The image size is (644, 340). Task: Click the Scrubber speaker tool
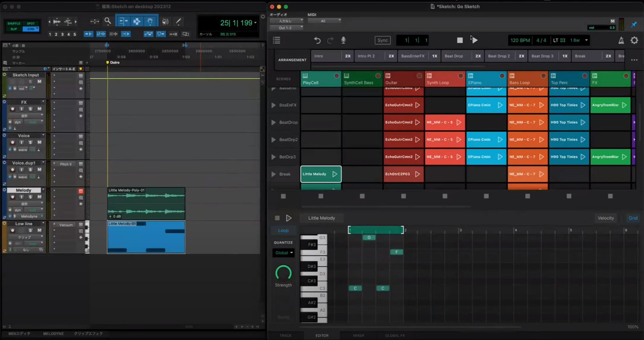(x=165, y=22)
